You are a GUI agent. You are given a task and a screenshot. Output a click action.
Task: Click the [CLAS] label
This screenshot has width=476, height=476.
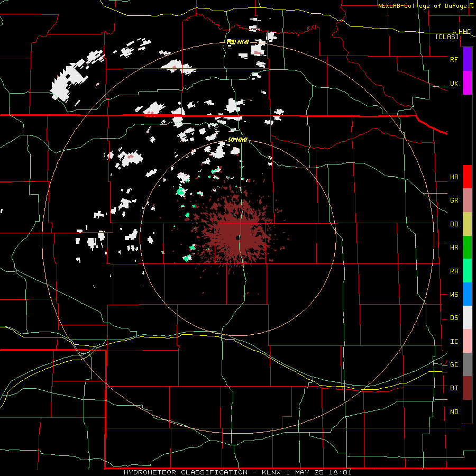tap(447, 36)
